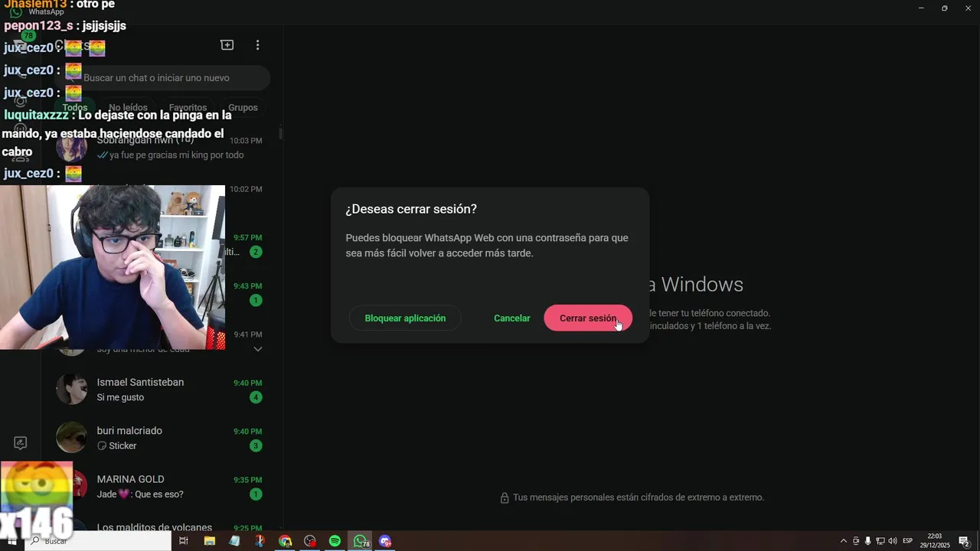Click unread badge 1 on 9:43 PM chat

pos(256,300)
